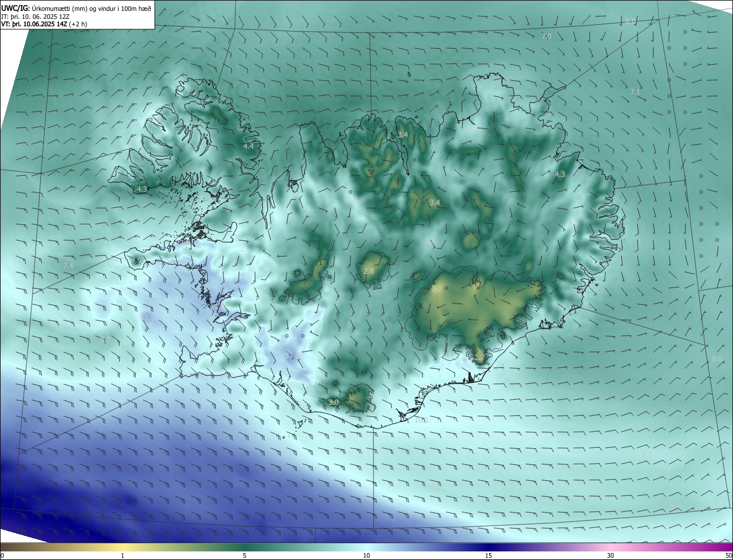Click the '1' tick on the color scale
733x560 pixels.
123,555
